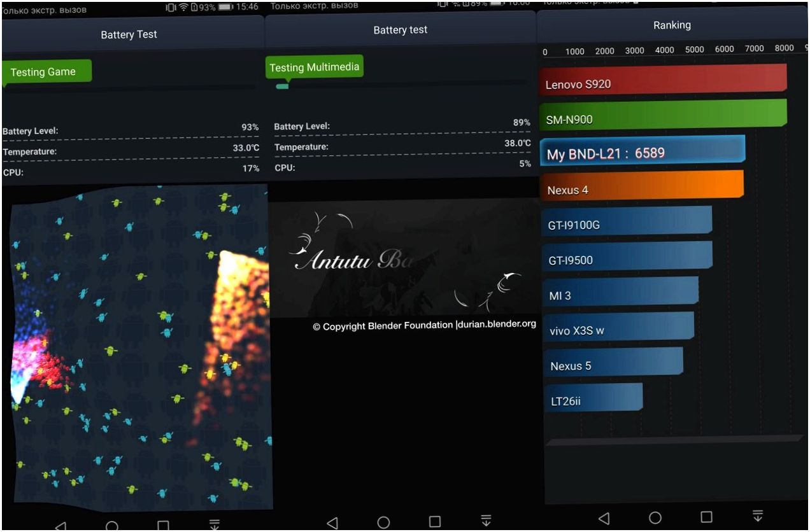This screenshot has width=810, height=532.
Task: Select the Lenovo S920 ranking bar
Action: click(664, 80)
